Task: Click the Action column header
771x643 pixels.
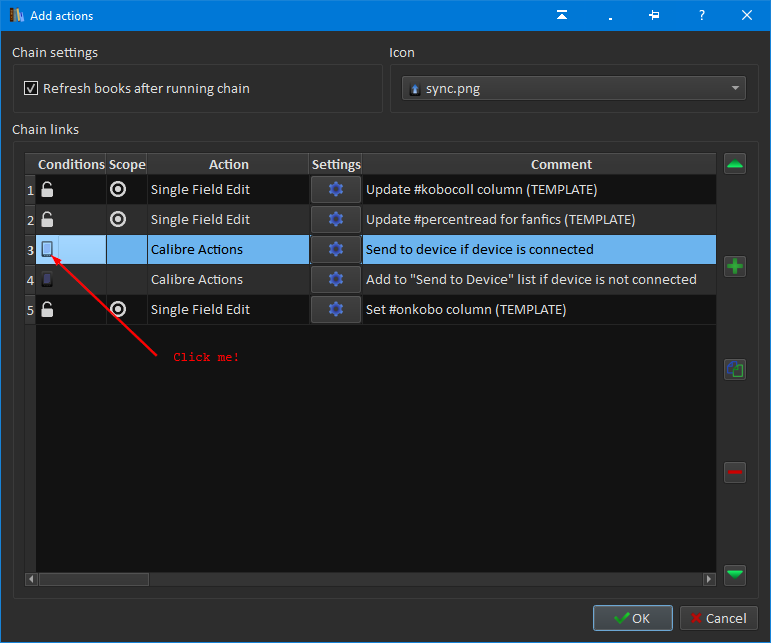Action: 228,164
